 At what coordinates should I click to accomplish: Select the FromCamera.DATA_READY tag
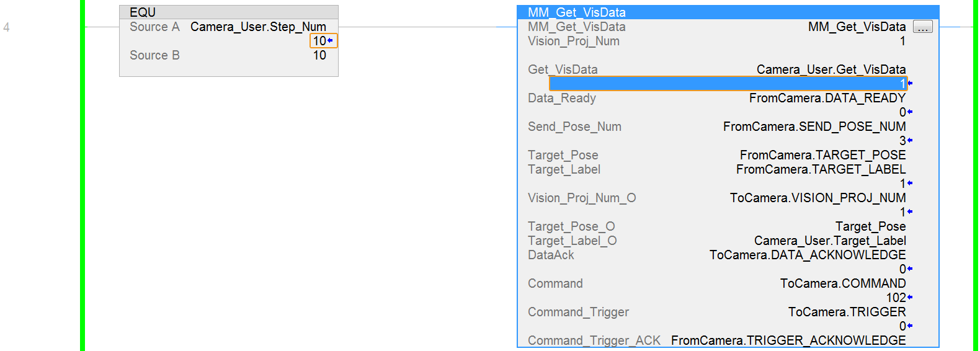click(x=827, y=98)
